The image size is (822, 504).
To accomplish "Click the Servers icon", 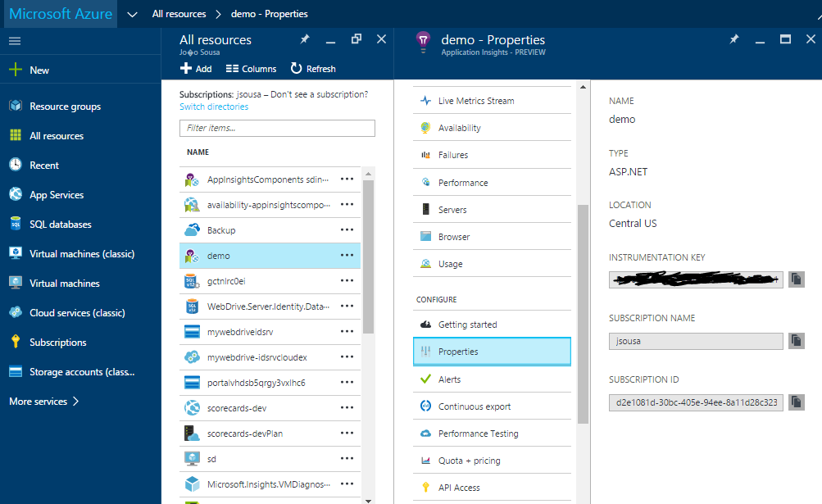I will pyautogui.click(x=425, y=209).
